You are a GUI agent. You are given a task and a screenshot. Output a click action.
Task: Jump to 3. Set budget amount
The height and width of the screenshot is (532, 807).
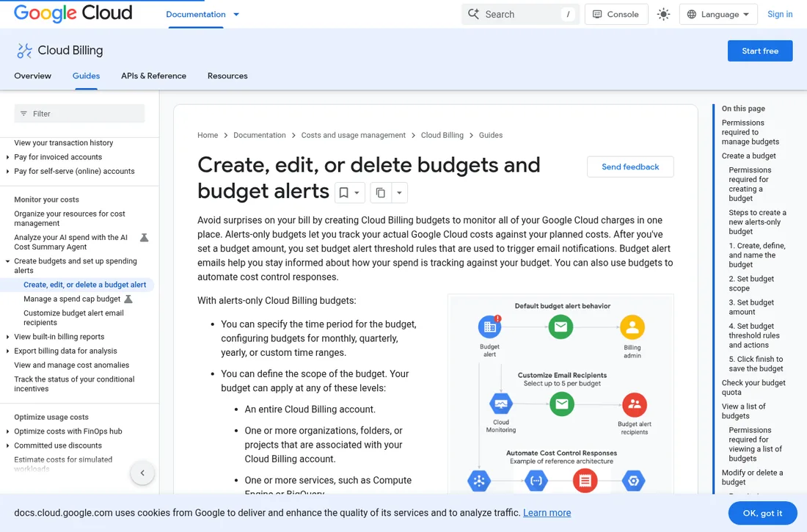click(x=751, y=307)
